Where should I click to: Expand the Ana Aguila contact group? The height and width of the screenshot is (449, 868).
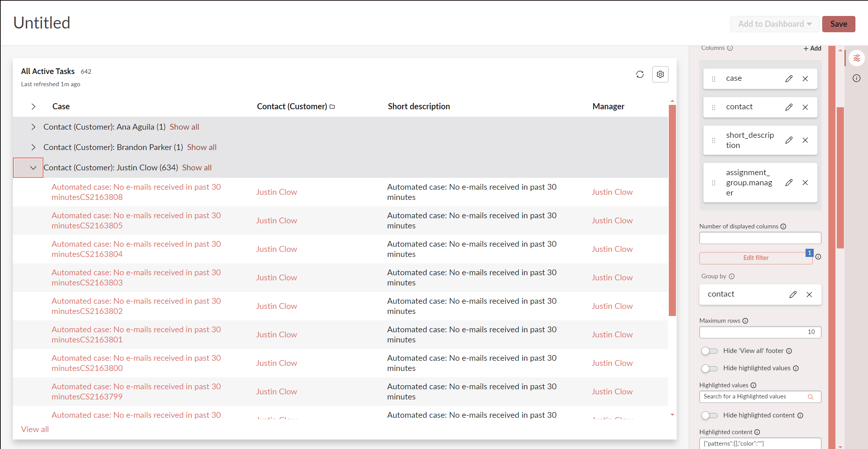33,127
